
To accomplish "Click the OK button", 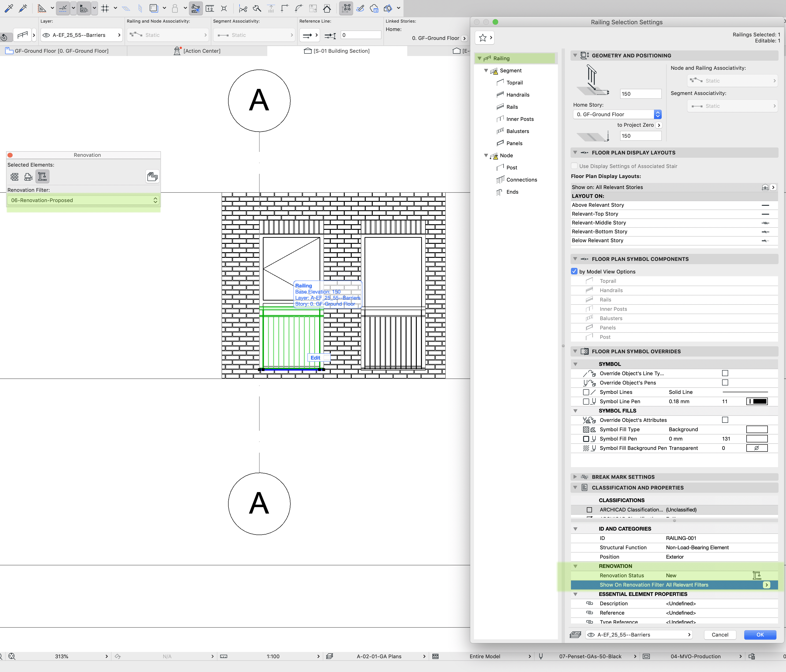I will (760, 635).
